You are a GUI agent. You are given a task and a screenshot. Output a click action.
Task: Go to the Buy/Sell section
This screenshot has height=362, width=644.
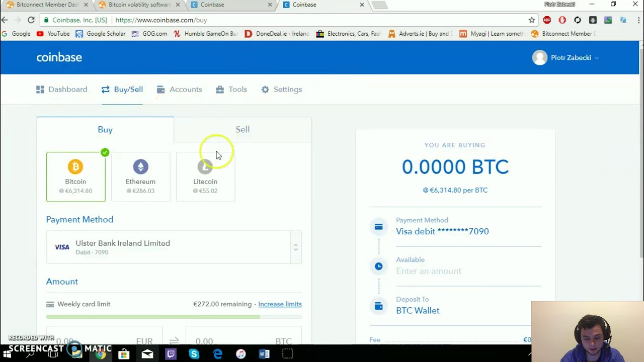(x=122, y=89)
